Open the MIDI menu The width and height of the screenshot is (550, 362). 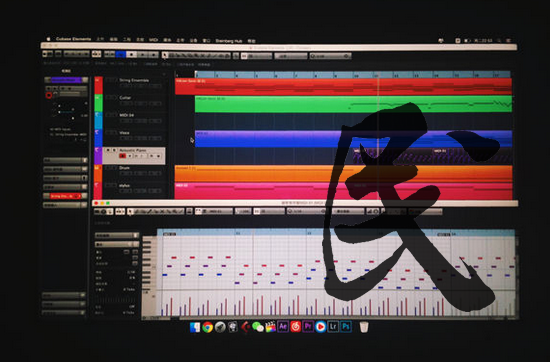click(x=153, y=40)
